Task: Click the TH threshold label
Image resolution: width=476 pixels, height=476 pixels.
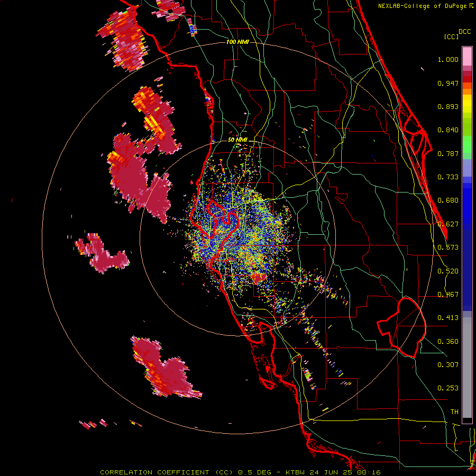Action: click(x=454, y=412)
